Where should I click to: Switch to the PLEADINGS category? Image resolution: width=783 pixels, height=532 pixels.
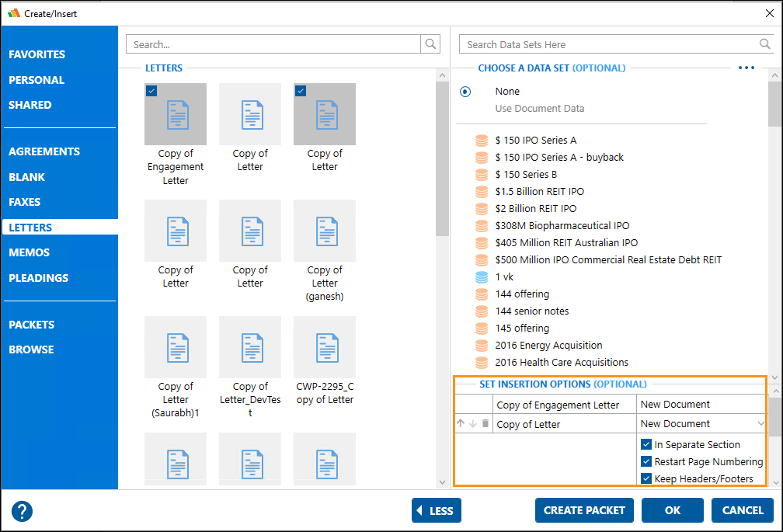tap(39, 278)
